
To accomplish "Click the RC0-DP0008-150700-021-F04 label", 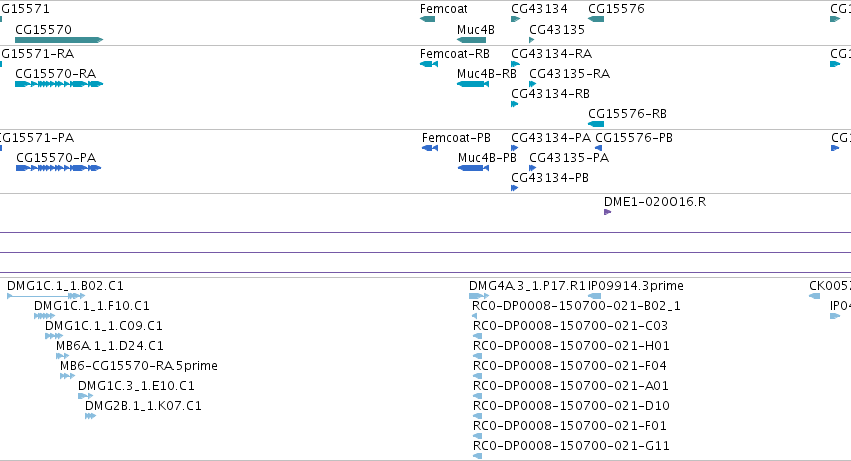I will pyautogui.click(x=570, y=367).
